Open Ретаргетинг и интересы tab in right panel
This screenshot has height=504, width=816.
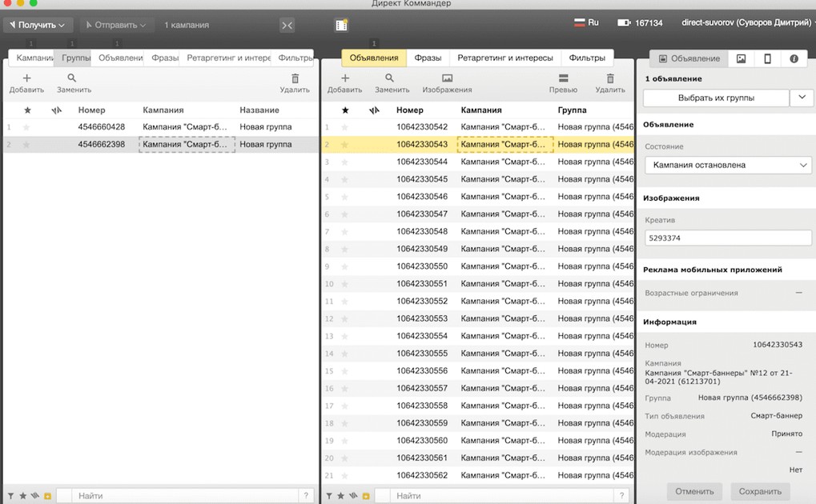[504, 58]
